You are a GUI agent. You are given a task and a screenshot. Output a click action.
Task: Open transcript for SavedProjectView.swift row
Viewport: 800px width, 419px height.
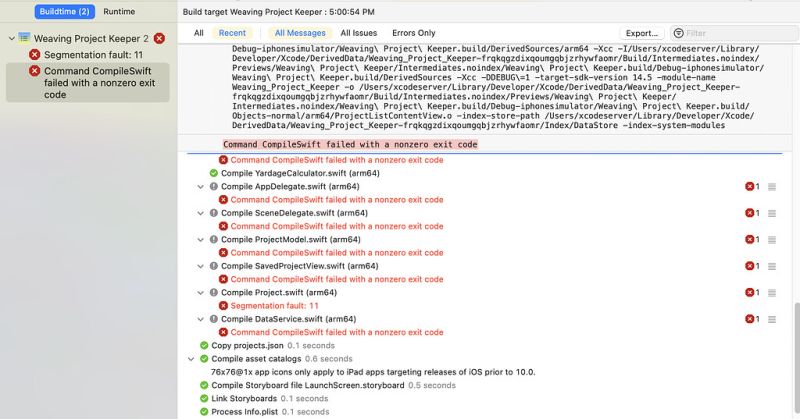coord(772,266)
